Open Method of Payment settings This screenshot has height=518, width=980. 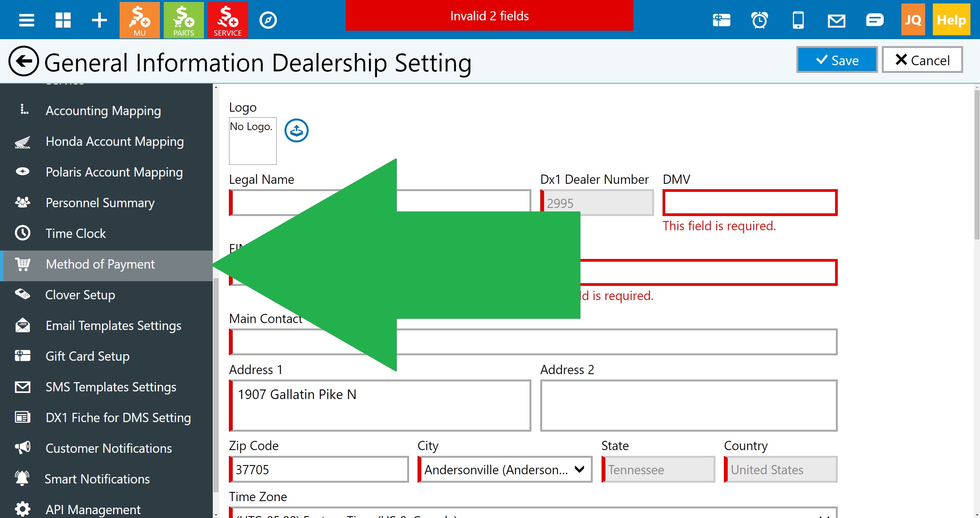click(100, 264)
